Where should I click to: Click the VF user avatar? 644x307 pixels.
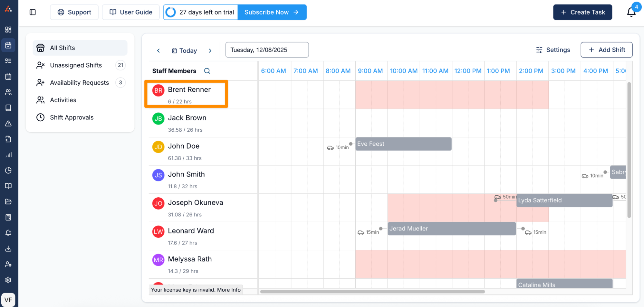coord(8,300)
